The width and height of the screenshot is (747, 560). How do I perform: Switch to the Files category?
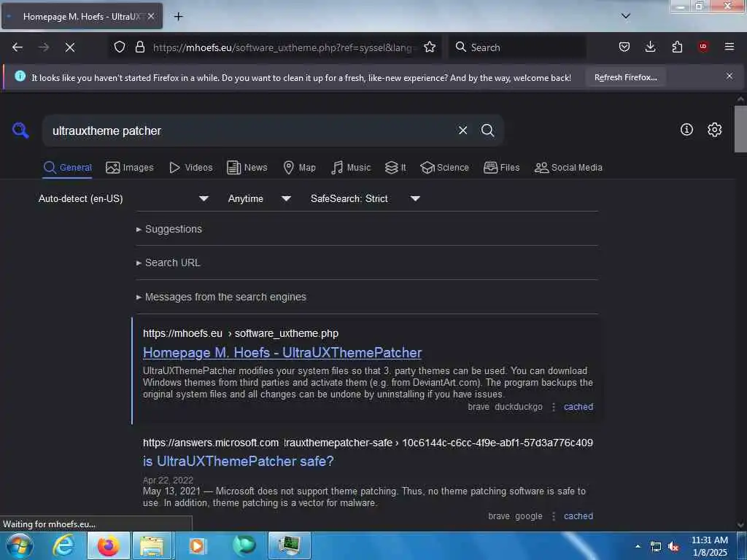click(501, 168)
